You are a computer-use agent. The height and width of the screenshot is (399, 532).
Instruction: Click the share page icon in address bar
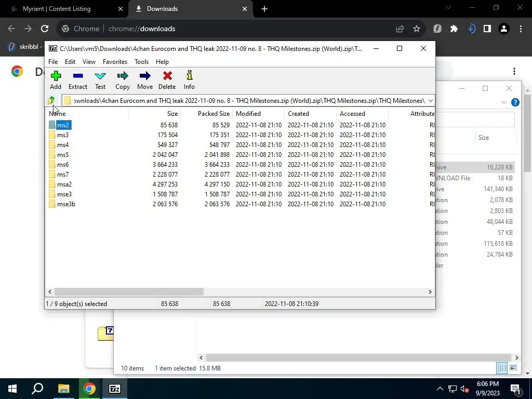click(400, 29)
